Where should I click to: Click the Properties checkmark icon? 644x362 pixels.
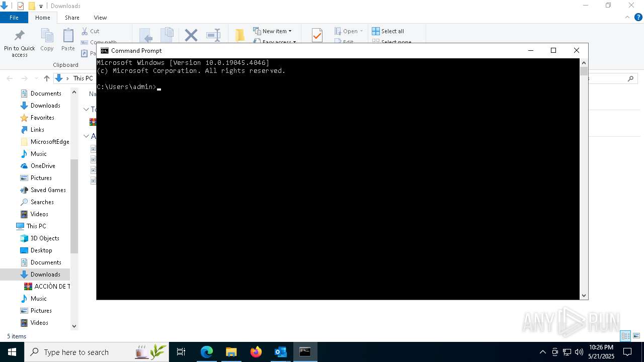tap(317, 35)
